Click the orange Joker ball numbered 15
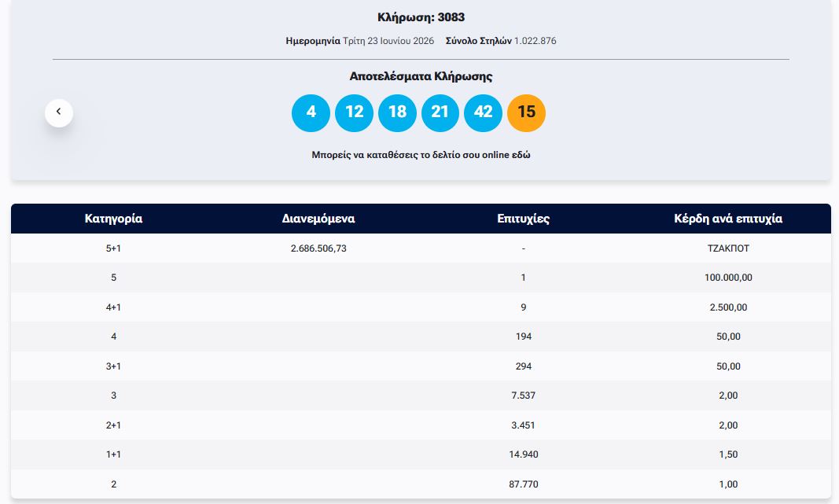 point(526,113)
